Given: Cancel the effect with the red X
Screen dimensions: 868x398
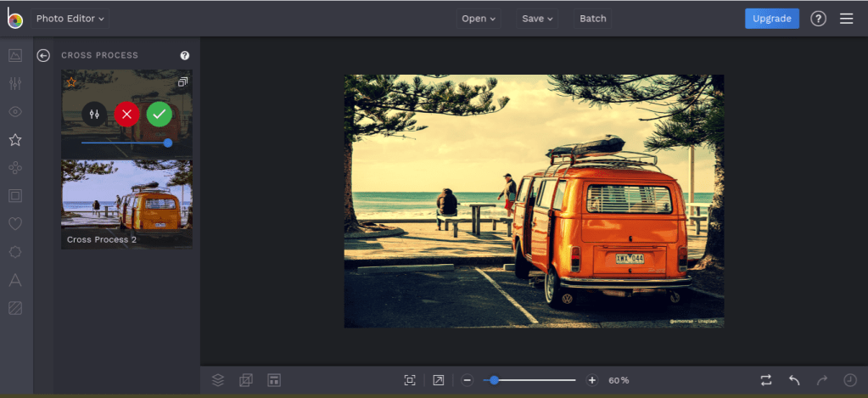Looking at the screenshot, I should [126, 114].
